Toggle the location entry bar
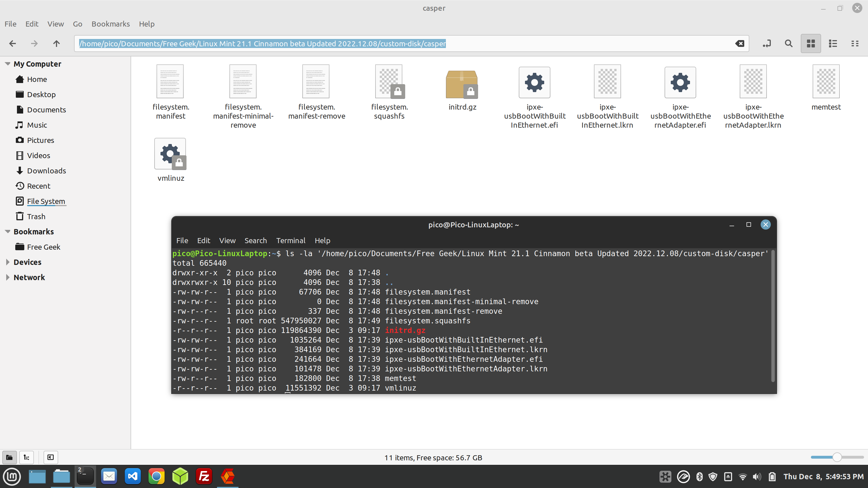The width and height of the screenshot is (868, 488). [x=767, y=43]
